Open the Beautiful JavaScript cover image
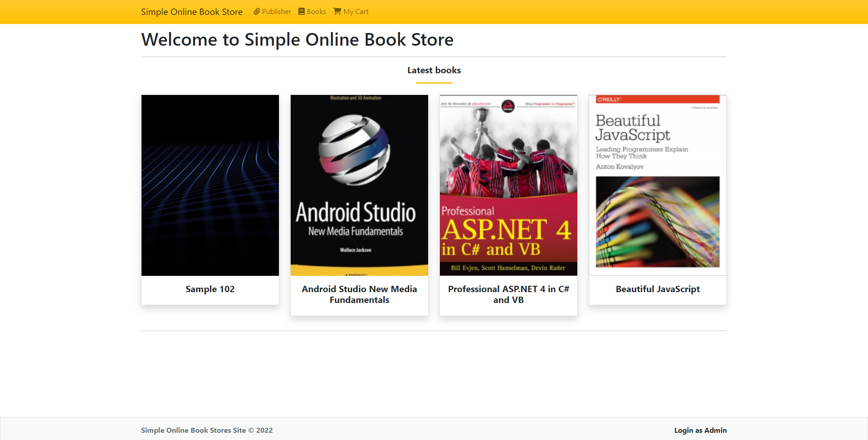The height and width of the screenshot is (440, 868). tap(658, 185)
